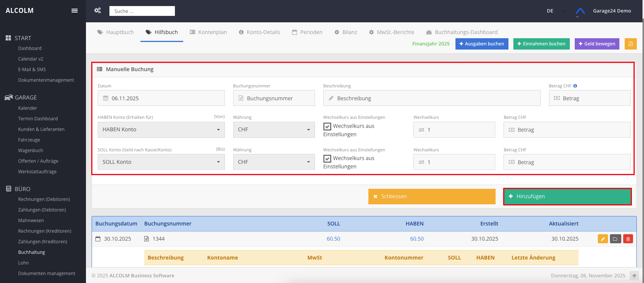Open the SOLL Konto dropdown
This screenshot has width=644, height=283.
click(161, 162)
